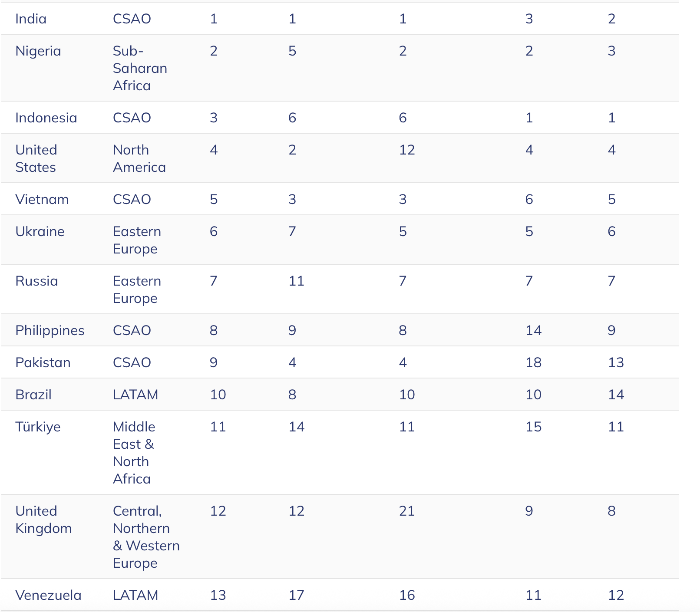Click the Venezuela country cell
This screenshot has width=700, height=612.
[48, 595]
